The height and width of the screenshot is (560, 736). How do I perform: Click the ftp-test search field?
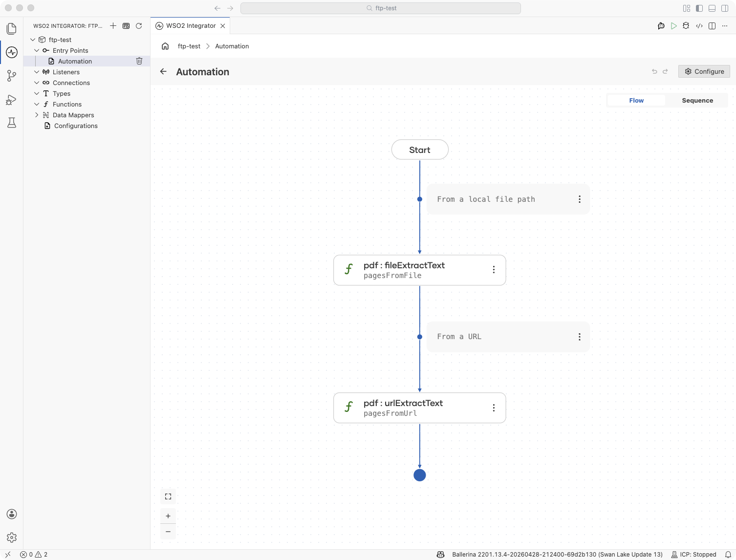(381, 8)
